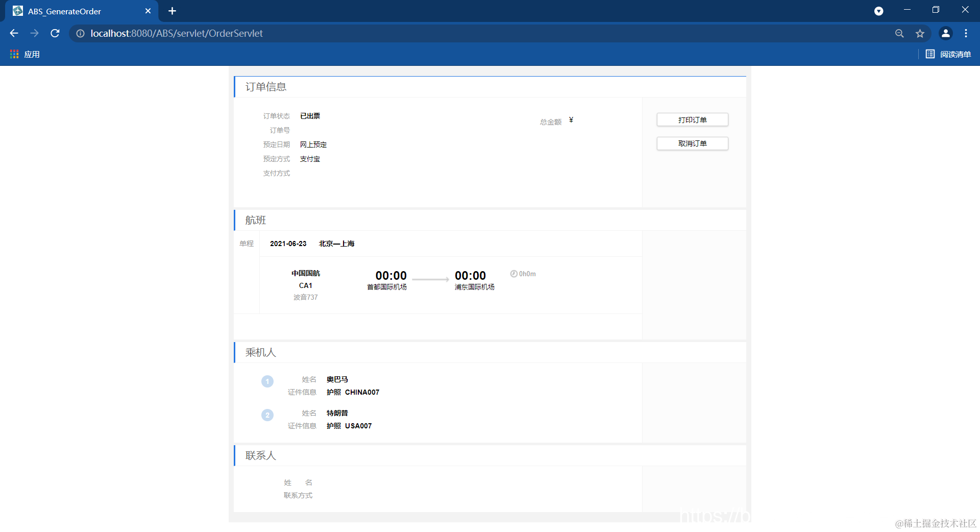Click the 网上预定 booking value
The image size is (980, 532).
[313, 144]
